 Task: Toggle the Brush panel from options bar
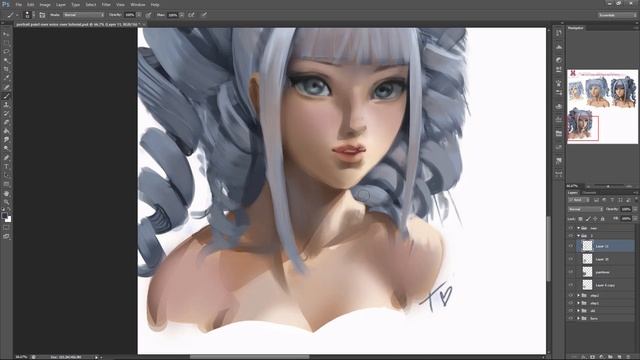(42, 15)
